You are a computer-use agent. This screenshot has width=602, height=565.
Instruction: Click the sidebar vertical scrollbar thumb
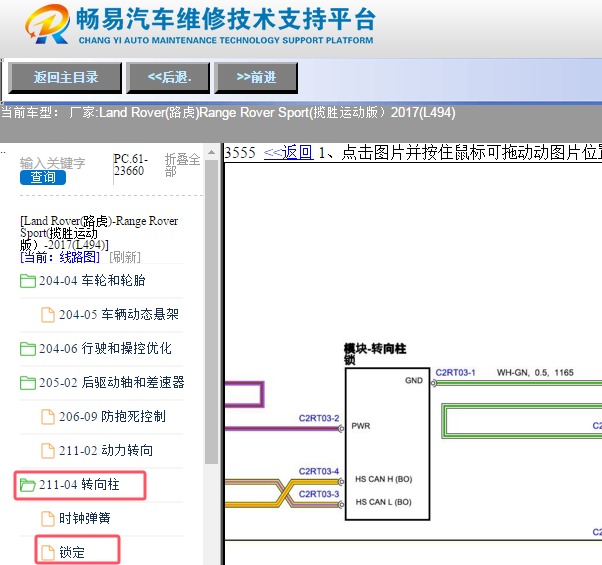212,312
